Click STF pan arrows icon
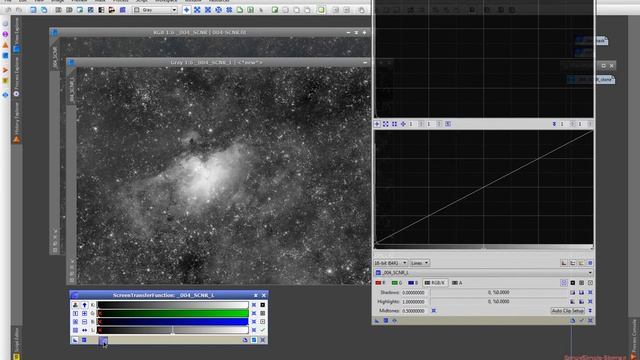The width and height of the screenshot is (640, 360). [x=84, y=330]
